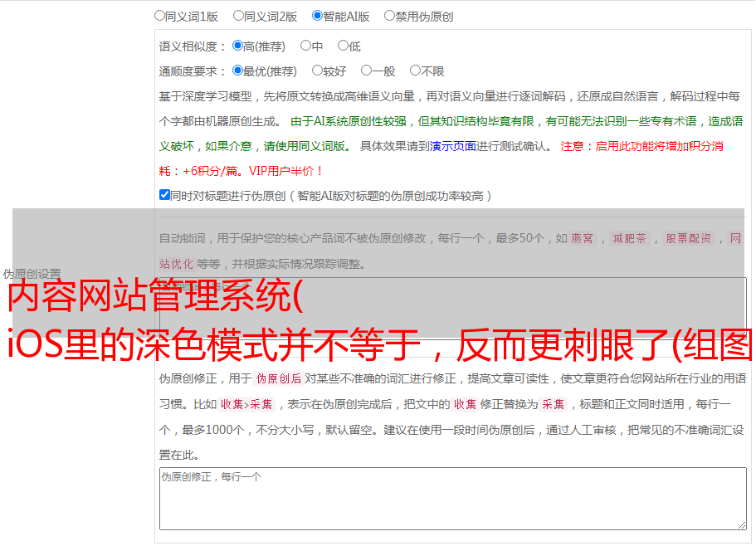Screen dimensions: 756x546
Task: Set 通顺度要求 to 较好
Action: (317, 71)
